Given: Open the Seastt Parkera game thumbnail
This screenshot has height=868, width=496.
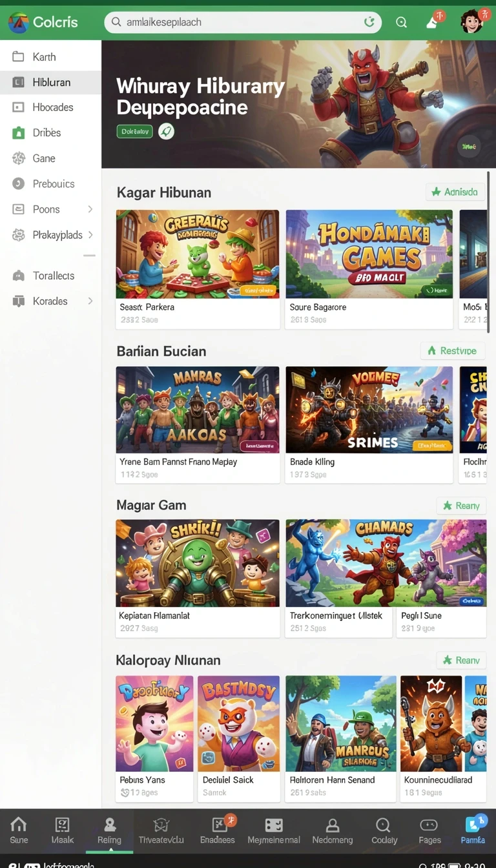Looking at the screenshot, I should point(198,254).
